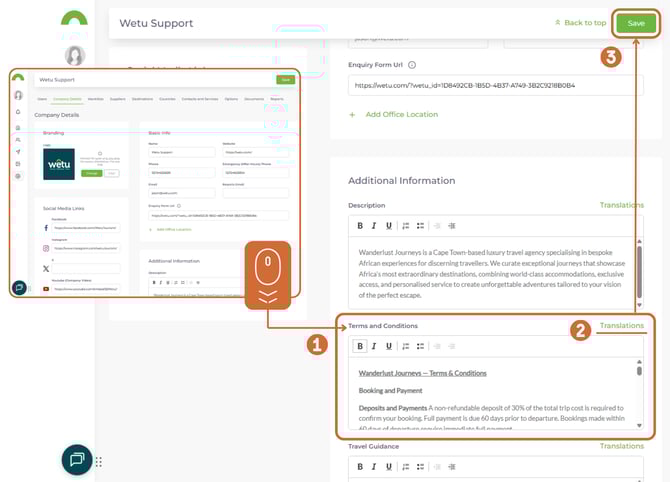Click the outdent icon in Terms and Conditions toolbar

pyautogui.click(x=437, y=346)
